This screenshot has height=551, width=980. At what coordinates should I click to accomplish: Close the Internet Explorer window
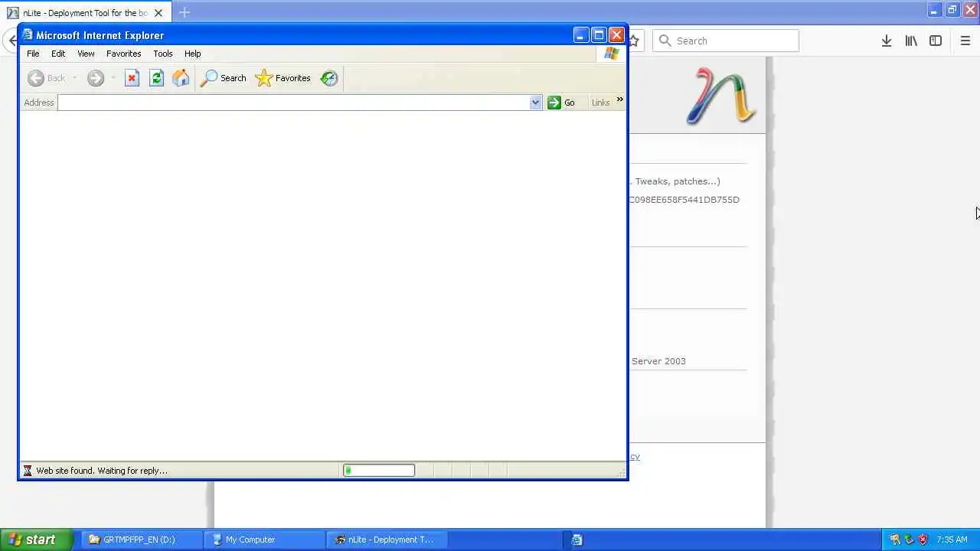point(616,35)
